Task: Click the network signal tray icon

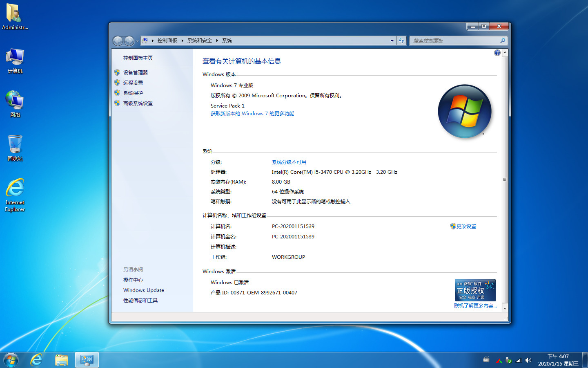Action: click(x=519, y=360)
